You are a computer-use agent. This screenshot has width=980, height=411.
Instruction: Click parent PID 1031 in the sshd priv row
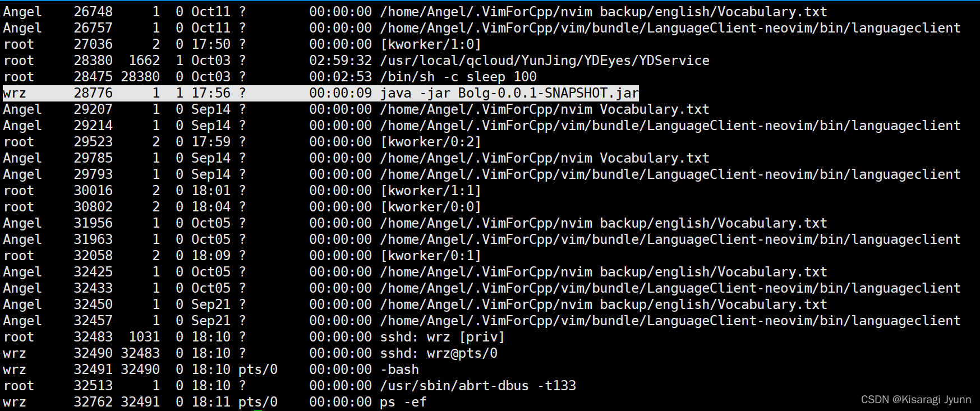(x=144, y=337)
